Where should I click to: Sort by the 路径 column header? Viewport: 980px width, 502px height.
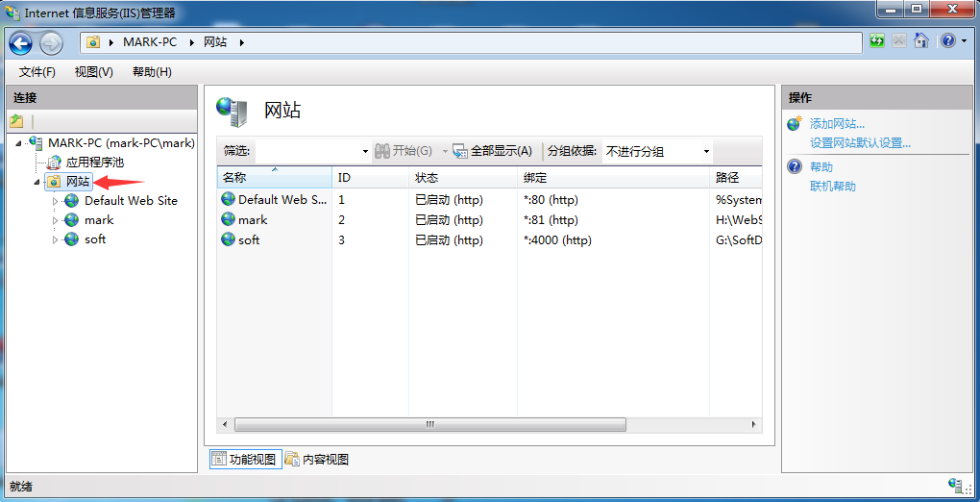pyautogui.click(x=736, y=178)
